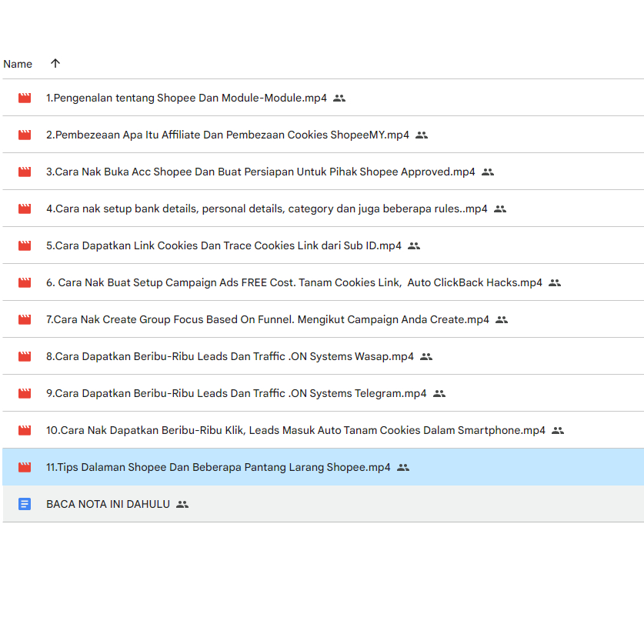Select the video icon beside file 7
This screenshot has height=644, width=644.
(24, 319)
